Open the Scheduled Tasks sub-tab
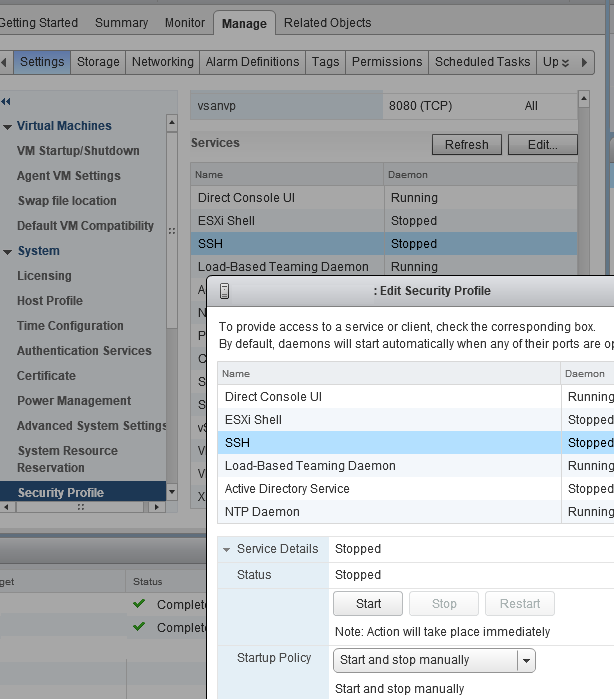This screenshot has height=699, width=614. 482,62
